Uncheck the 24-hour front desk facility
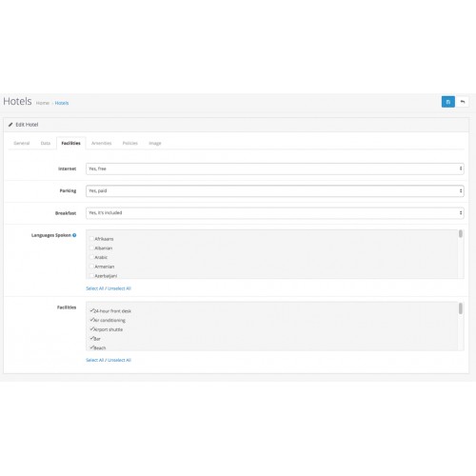 (x=92, y=310)
